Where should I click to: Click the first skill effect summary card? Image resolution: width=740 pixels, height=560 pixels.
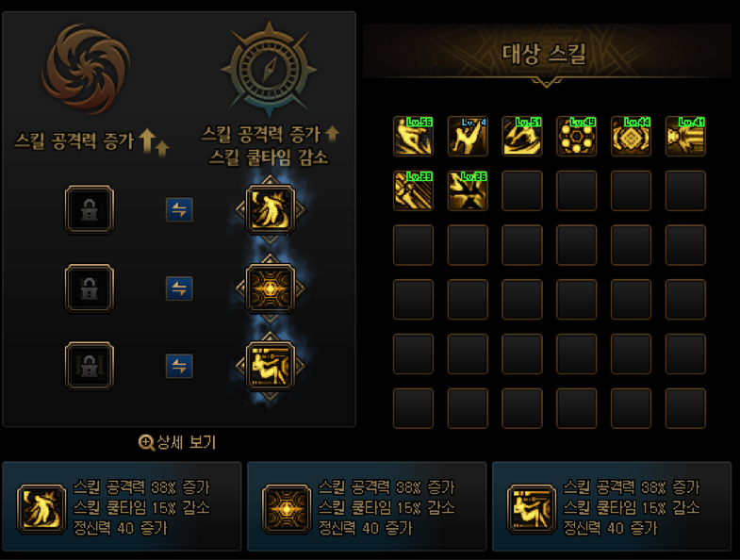[x=122, y=506]
